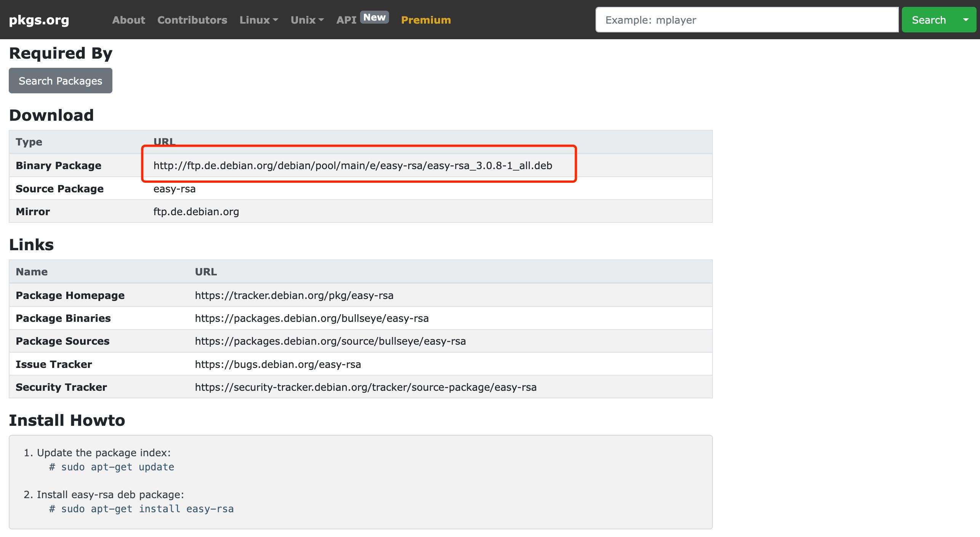Open the package sources bullseye link
The image size is (980, 537).
[330, 341]
